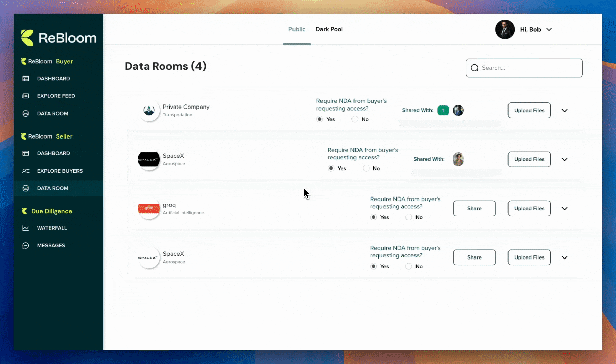The width and height of the screenshot is (616, 364).
Task: Expand the Private Company data room row
Action: tap(565, 110)
